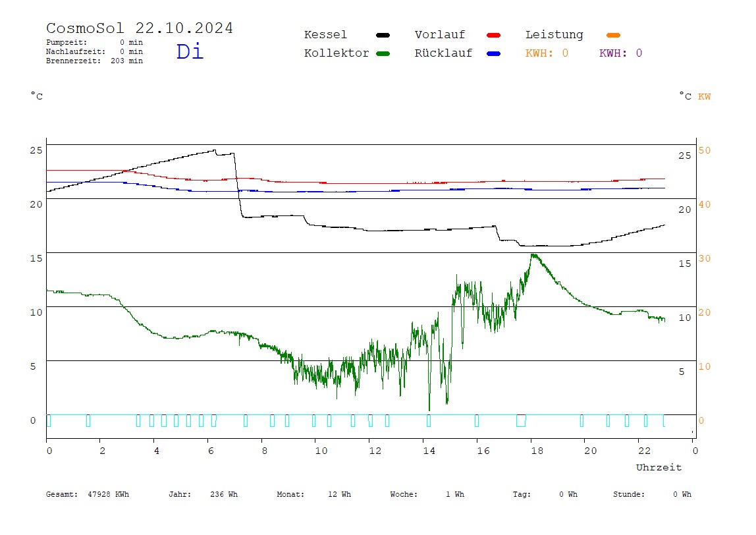756x535 pixels.
Task: Click the "5" label on the left temperature axis
Action: pos(33,366)
